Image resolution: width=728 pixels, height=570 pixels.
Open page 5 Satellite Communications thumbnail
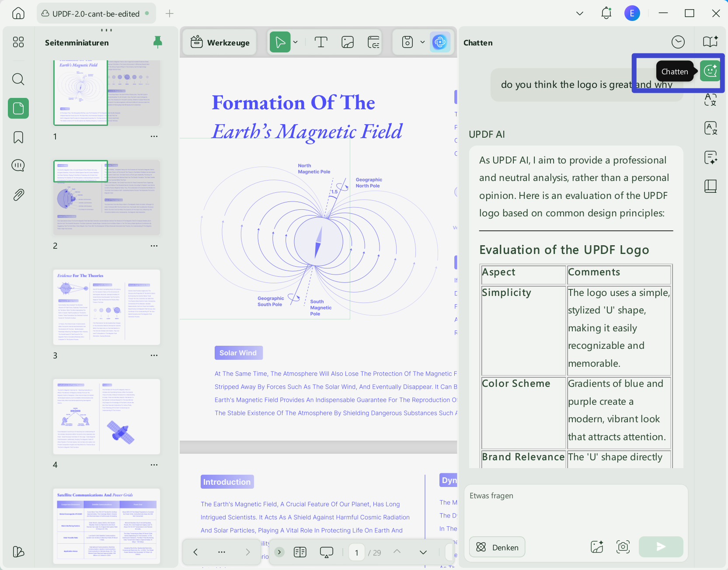click(107, 526)
